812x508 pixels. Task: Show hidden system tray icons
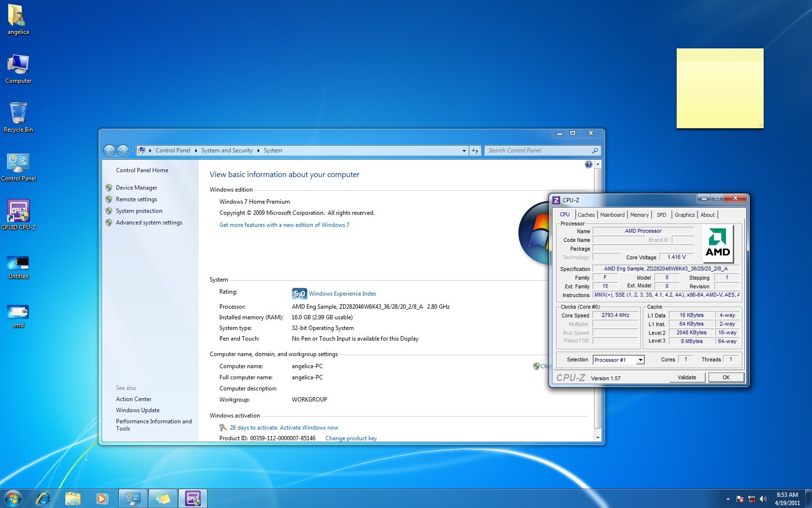pyautogui.click(x=728, y=499)
